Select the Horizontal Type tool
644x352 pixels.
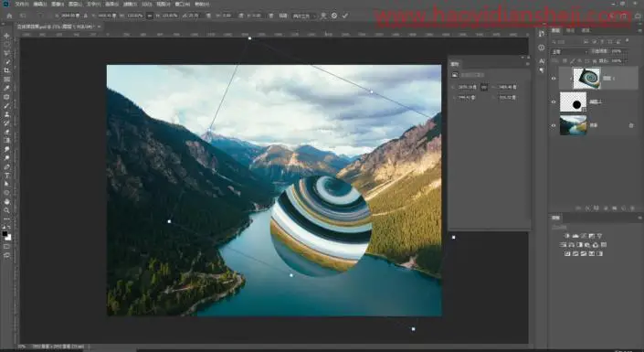tap(6, 176)
